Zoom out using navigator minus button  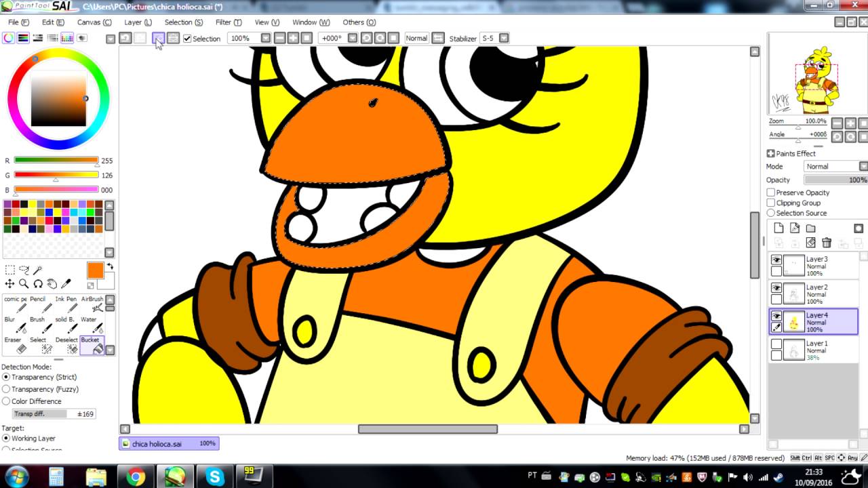click(837, 123)
